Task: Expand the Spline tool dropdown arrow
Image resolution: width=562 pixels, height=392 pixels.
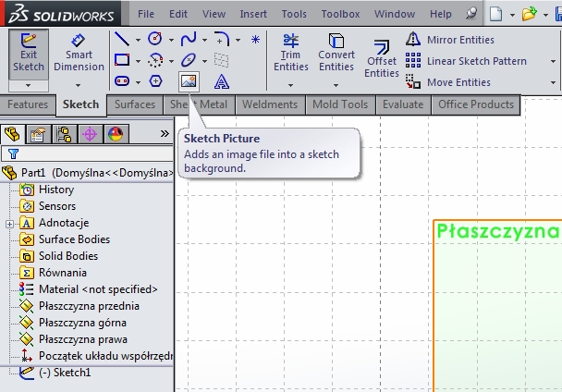Action: (204, 40)
